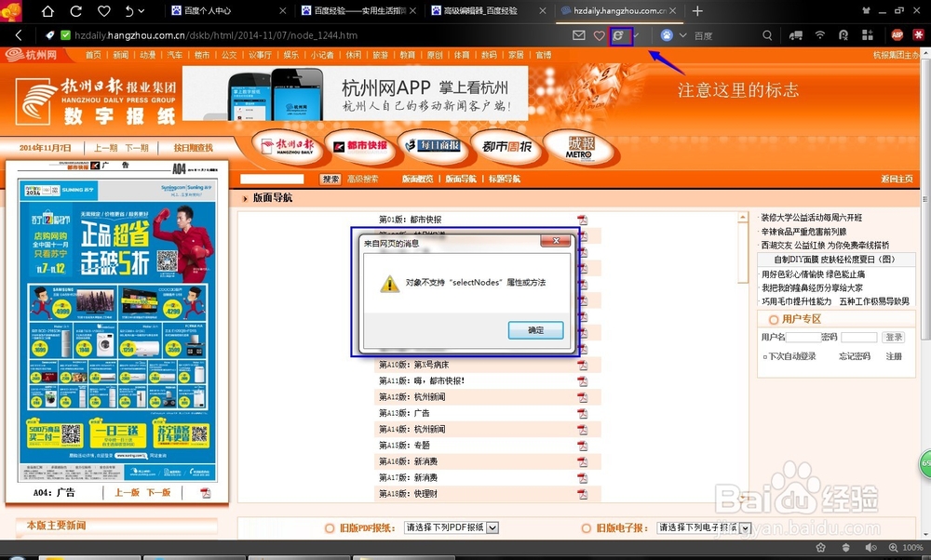Screen dimensions: 931x560
Task: Switch to the 百度经验 browser tab
Action: (356, 12)
